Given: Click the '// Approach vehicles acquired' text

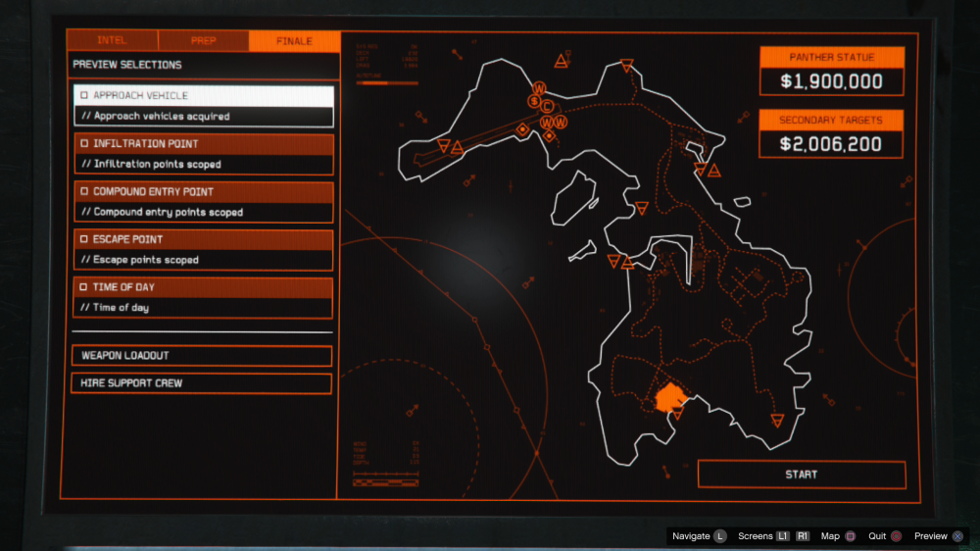Looking at the screenshot, I should pyautogui.click(x=156, y=117).
